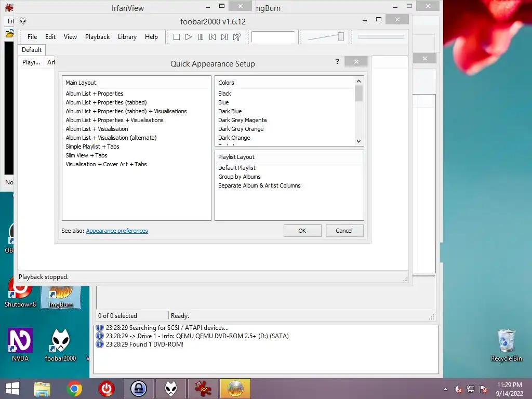Select Album List + Properties layout
The width and height of the screenshot is (532, 399).
(95, 94)
